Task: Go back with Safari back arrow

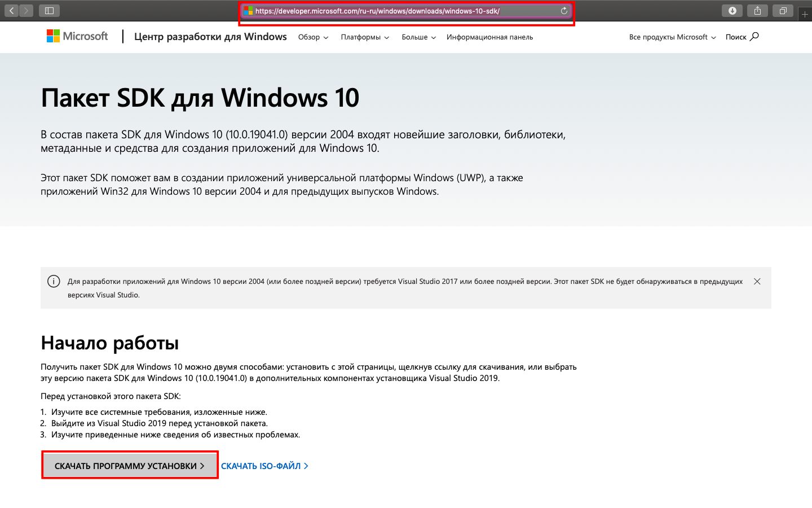Action: point(11,11)
